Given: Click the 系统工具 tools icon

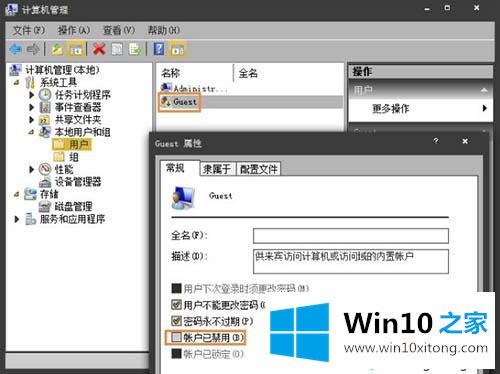Looking at the screenshot, I should tap(30, 82).
